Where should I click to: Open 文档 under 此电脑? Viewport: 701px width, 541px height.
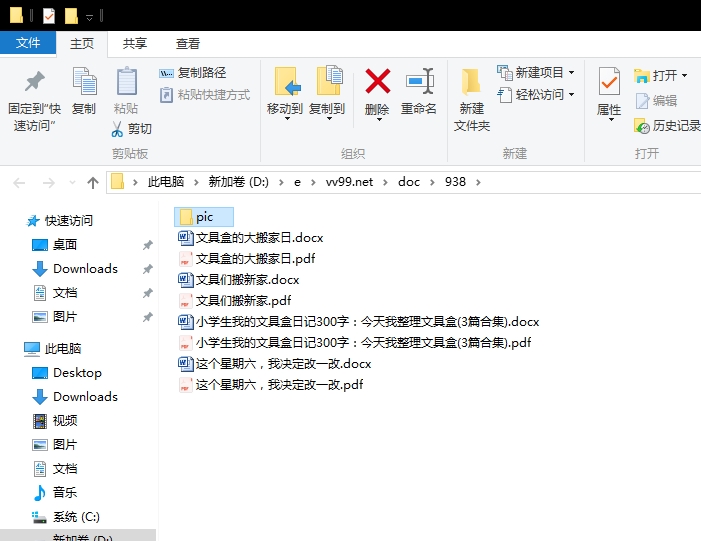55,469
